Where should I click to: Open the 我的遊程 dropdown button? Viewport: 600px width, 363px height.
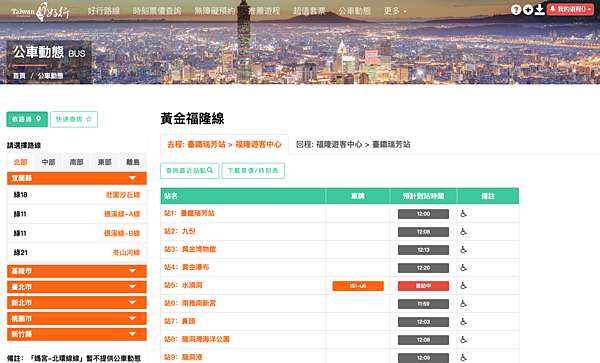[x=571, y=9]
